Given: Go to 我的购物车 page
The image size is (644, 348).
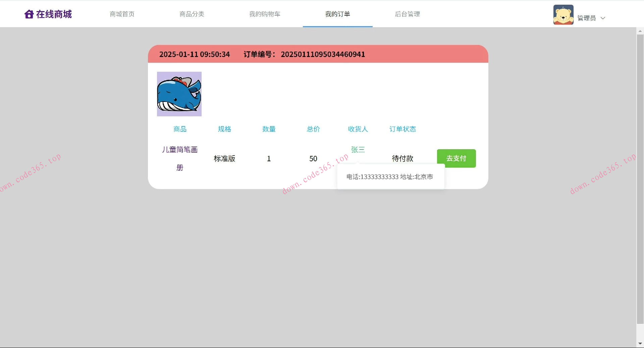Looking at the screenshot, I should pos(265,14).
